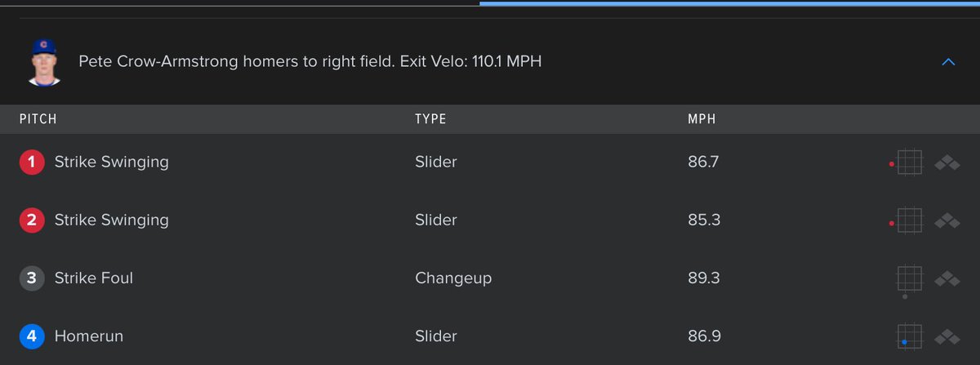This screenshot has height=365, width=980.
Task: Click base runners diamond icon for pitch 4
Action: point(947,336)
